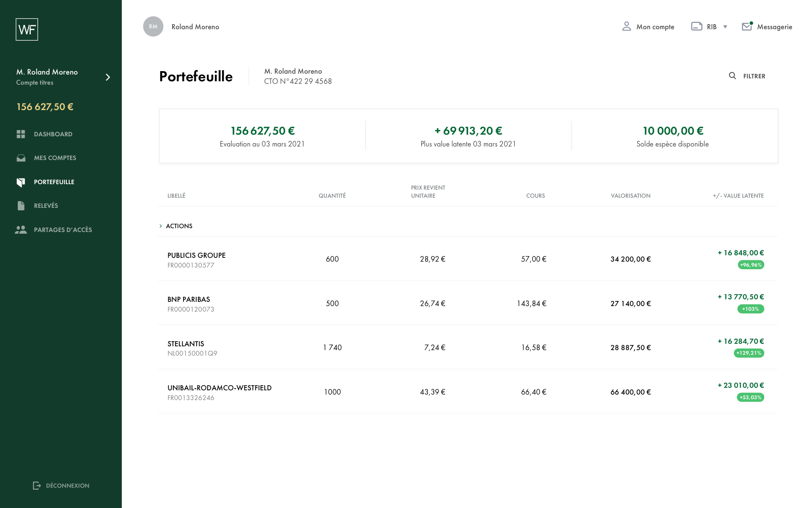This screenshot has height=508, width=812.
Task: Click ISIN code NL00150001Q9
Action: click(192, 353)
